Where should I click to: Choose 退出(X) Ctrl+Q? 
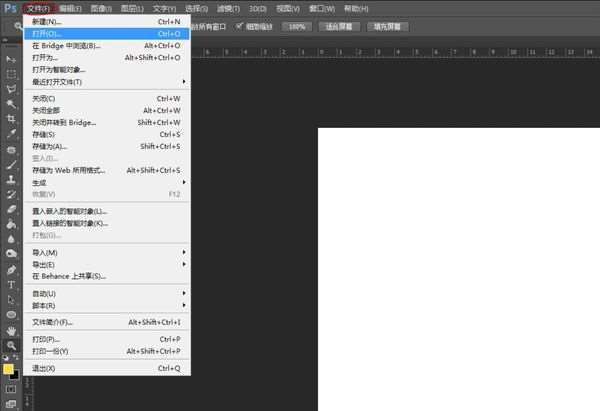[x=107, y=368]
